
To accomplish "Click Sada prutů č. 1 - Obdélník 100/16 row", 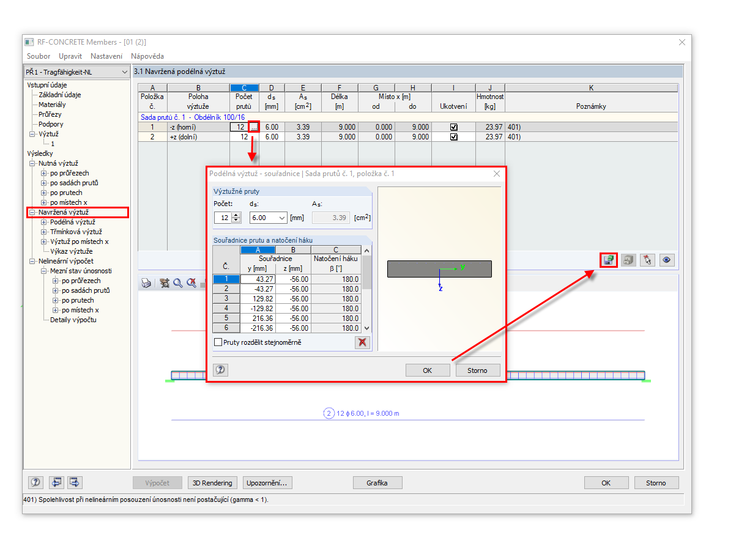I will (408, 117).
